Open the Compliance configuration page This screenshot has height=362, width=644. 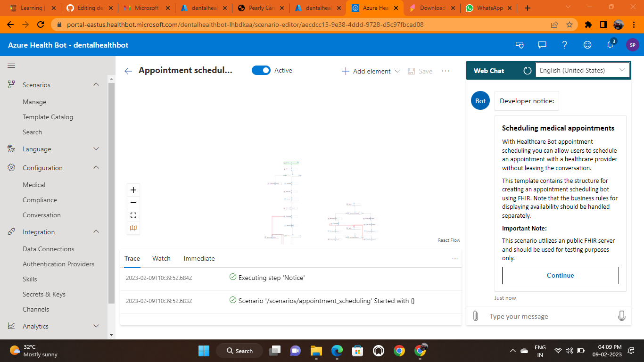[40, 200]
